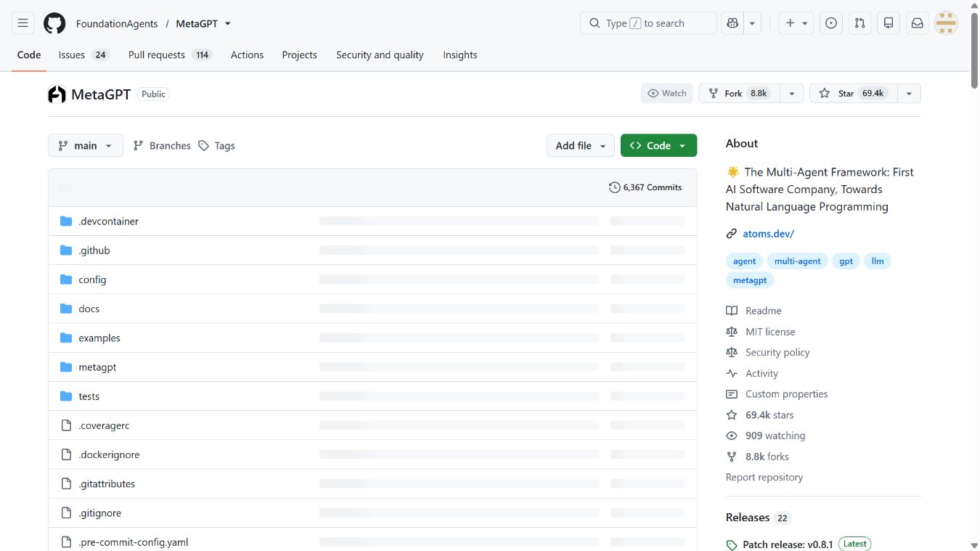The height and width of the screenshot is (551, 980).
Task: Visit the atoms.dev/ website link
Action: point(768,234)
